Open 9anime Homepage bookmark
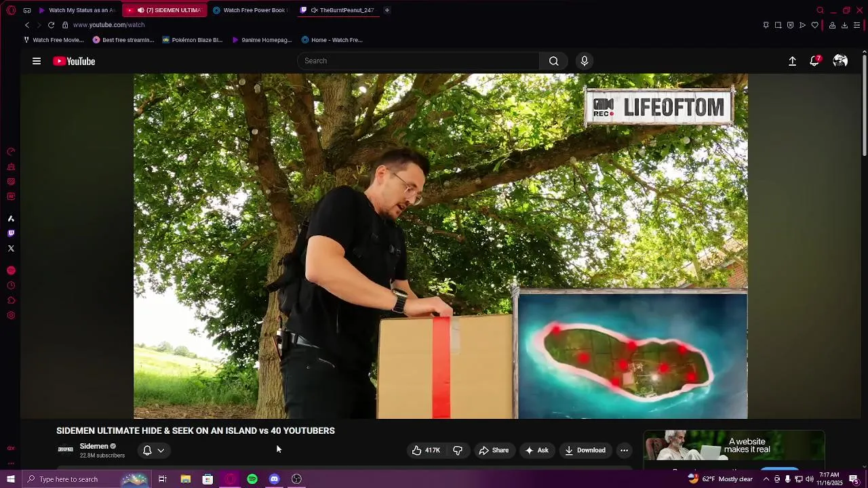This screenshot has height=488, width=868. [262, 40]
